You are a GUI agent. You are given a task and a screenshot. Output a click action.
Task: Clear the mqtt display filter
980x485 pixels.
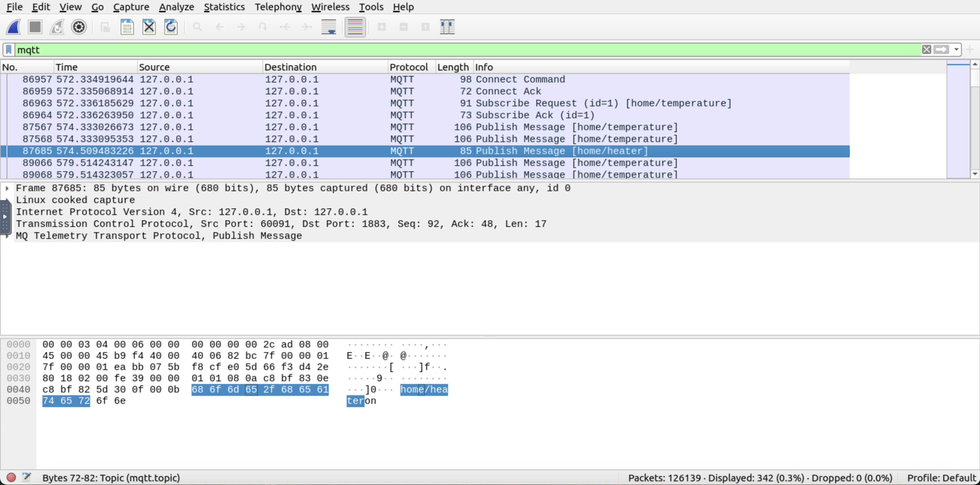coord(926,50)
